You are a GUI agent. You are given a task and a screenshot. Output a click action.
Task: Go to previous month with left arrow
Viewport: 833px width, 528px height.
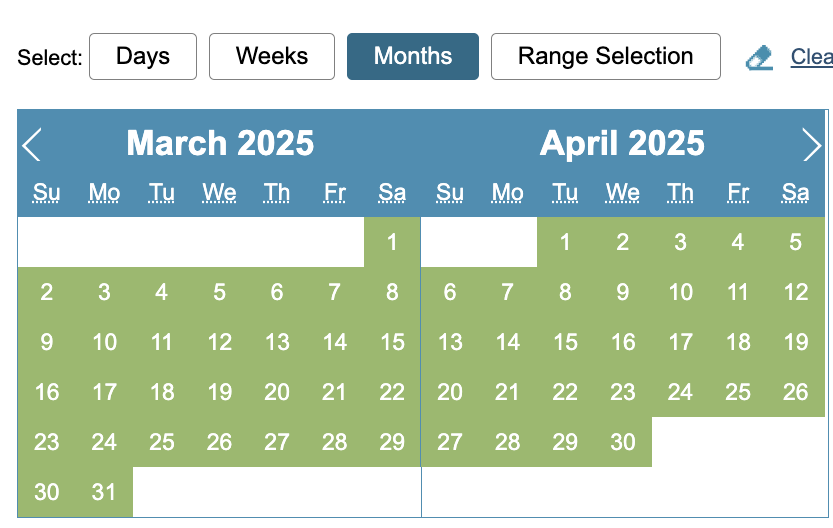(x=32, y=145)
